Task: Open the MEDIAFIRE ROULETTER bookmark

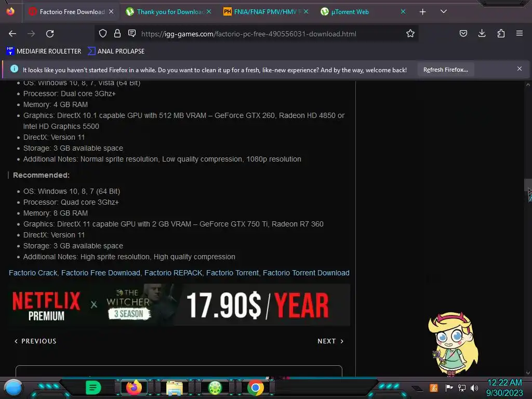Action: (x=44, y=51)
